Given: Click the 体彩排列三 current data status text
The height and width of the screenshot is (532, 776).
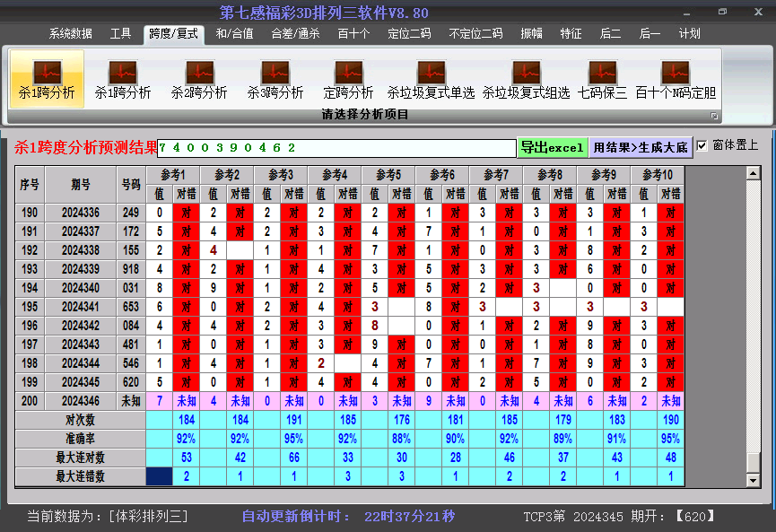Looking at the screenshot, I should (108, 517).
